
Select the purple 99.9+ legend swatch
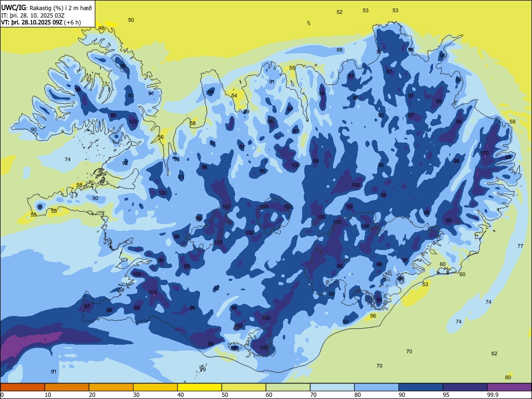click(509, 387)
